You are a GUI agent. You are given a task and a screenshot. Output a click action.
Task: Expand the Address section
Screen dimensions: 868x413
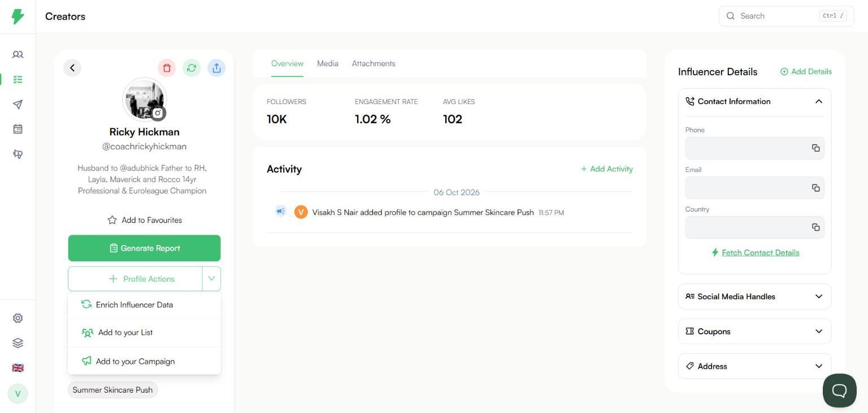coord(755,366)
